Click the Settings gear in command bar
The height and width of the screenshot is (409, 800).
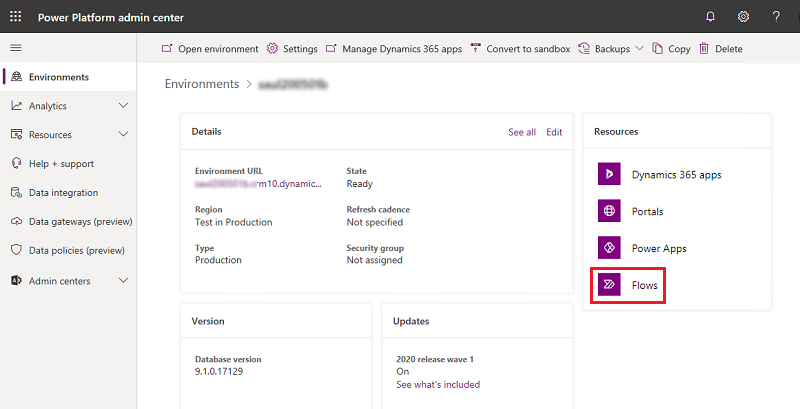point(272,48)
